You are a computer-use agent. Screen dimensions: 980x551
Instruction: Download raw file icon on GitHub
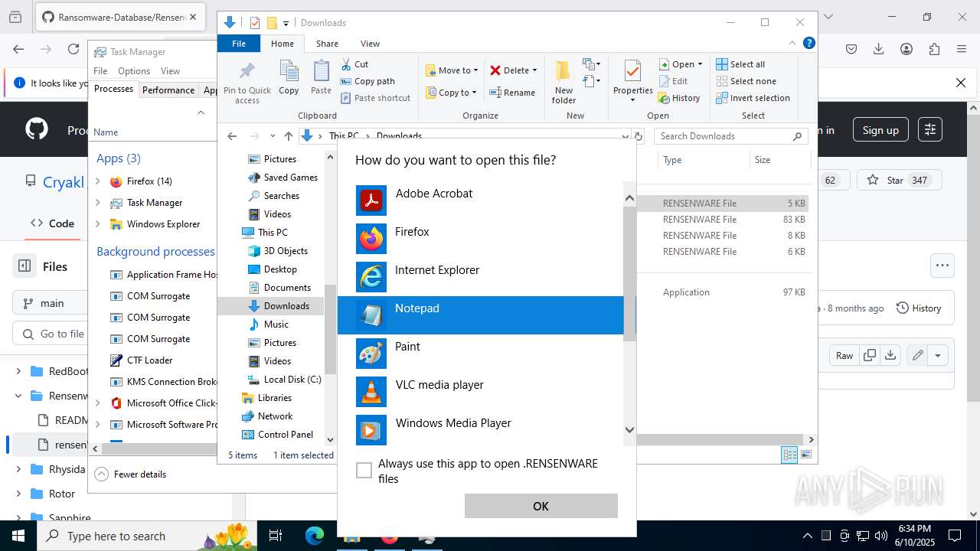click(890, 355)
